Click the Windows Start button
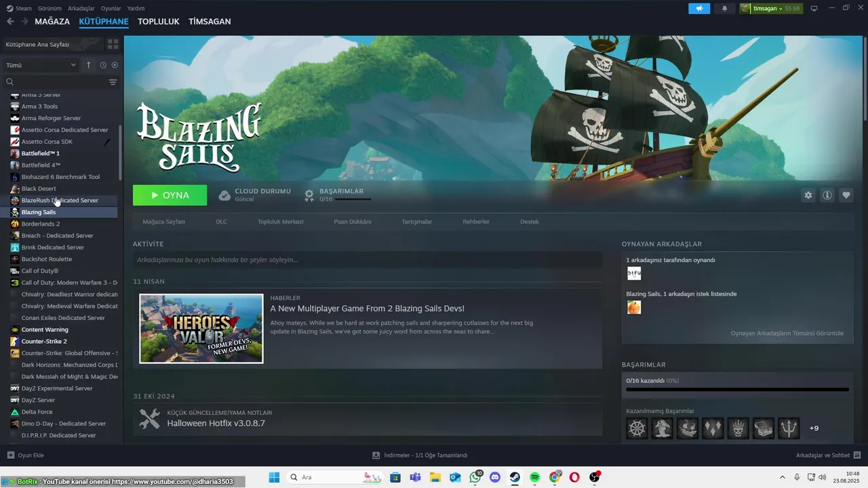Image resolution: width=868 pixels, height=488 pixels. (274, 478)
